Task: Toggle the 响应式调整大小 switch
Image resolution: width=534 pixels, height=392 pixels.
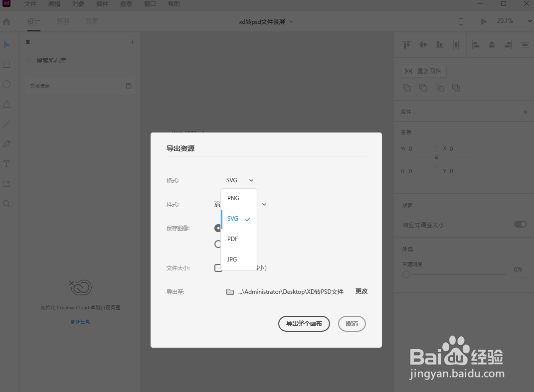Action: click(521, 224)
